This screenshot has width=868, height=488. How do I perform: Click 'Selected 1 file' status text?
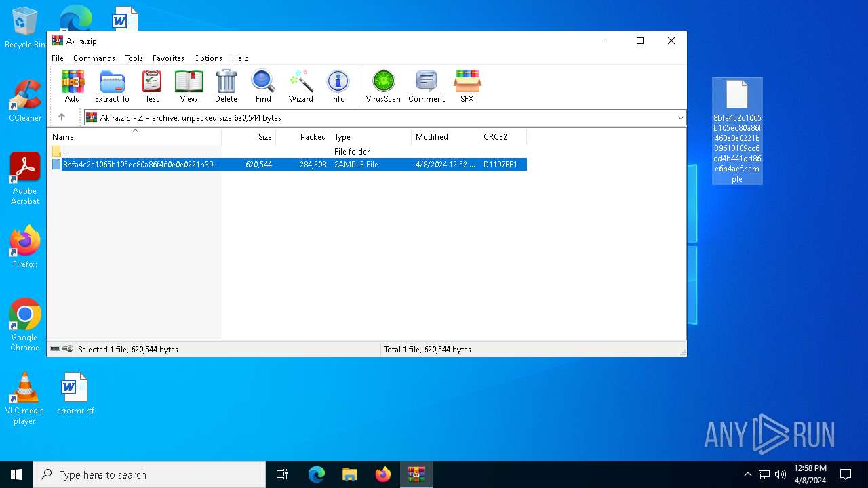point(128,350)
